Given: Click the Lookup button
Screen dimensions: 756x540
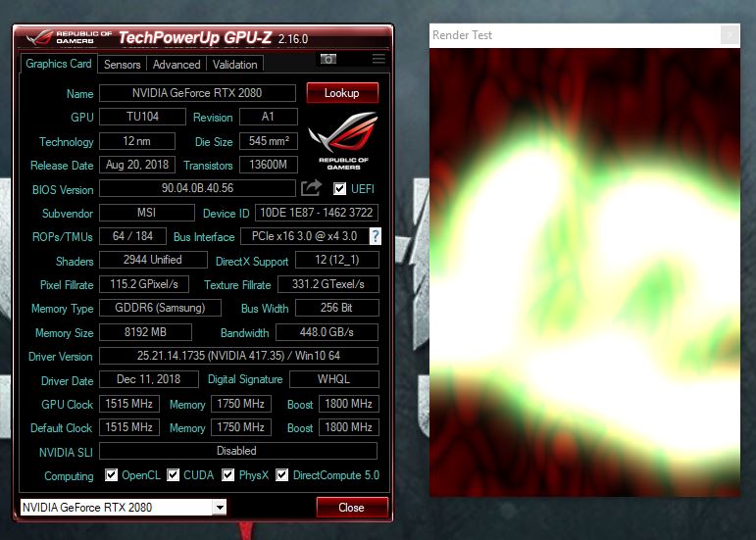Looking at the screenshot, I should (342, 93).
